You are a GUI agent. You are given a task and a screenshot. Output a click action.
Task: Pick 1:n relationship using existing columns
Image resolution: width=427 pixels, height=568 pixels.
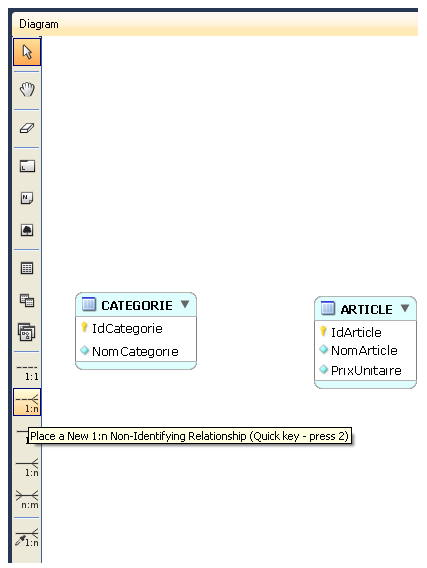27,538
